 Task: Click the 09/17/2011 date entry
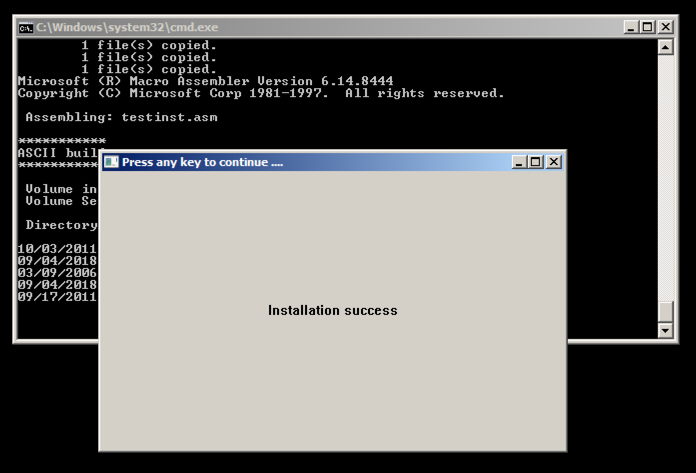click(57, 296)
